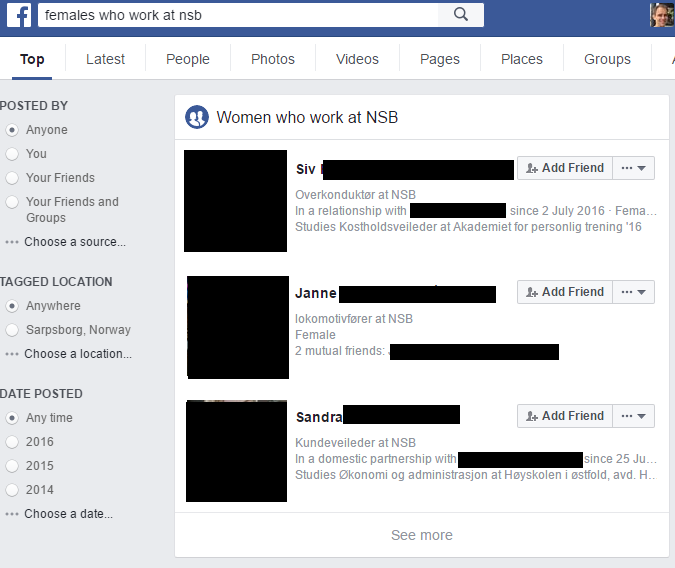Click 'Kundeveileder at NSB' text

click(356, 443)
